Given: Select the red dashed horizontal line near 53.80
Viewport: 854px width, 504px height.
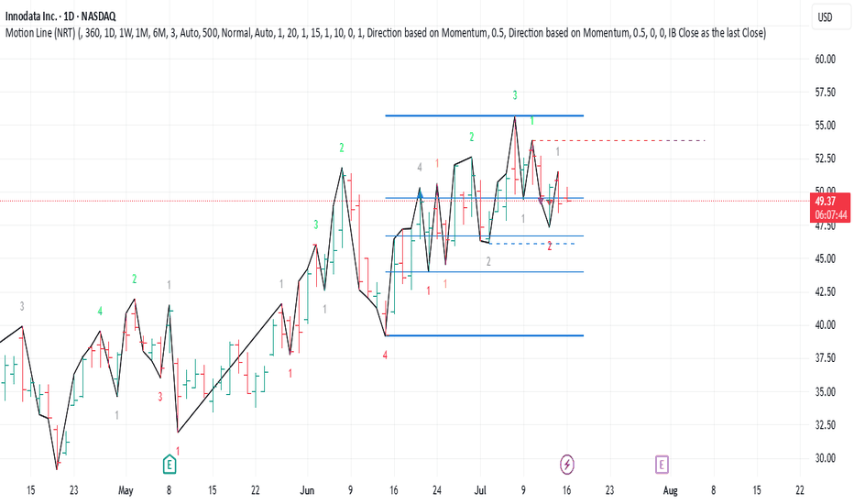Looking at the screenshot, I should point(619,140).
